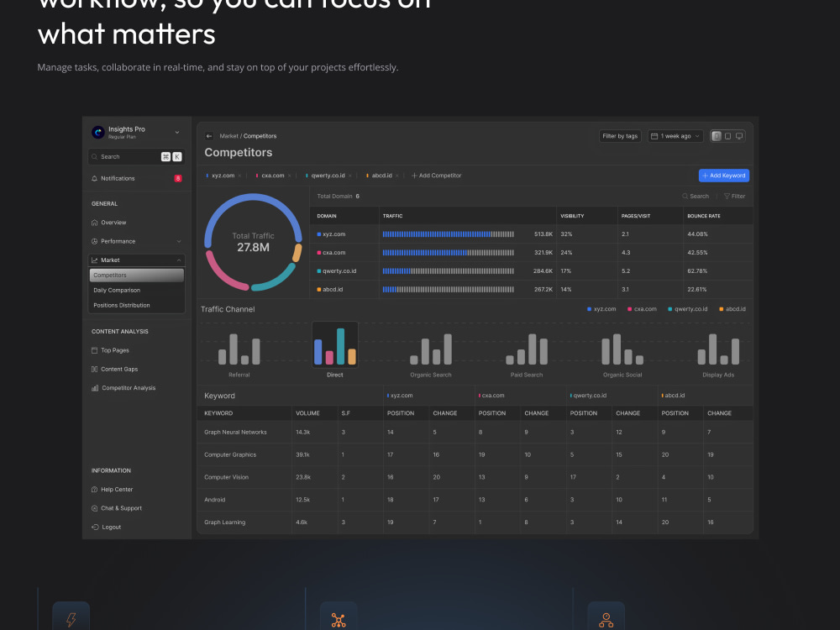Open the Overview home icon
Viewport: 840px width, 630px height.
click(95, 223)
